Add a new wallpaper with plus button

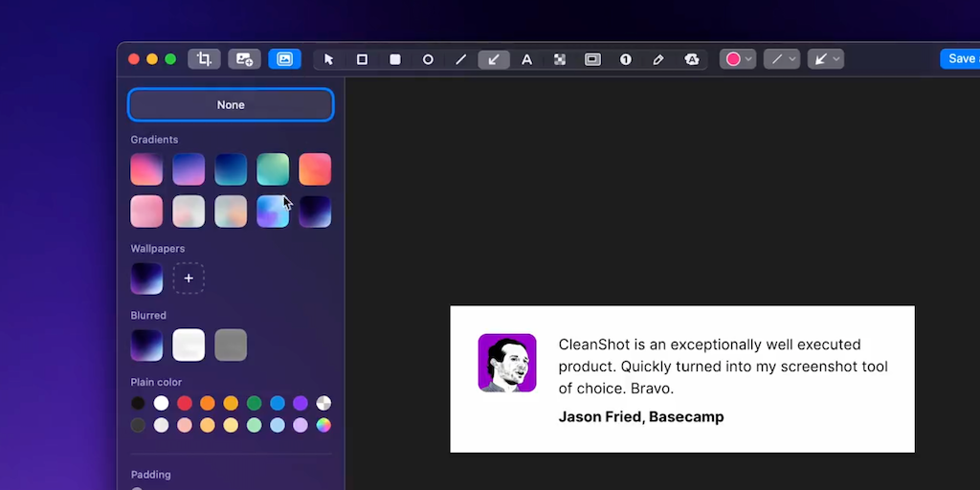[189, 278]
